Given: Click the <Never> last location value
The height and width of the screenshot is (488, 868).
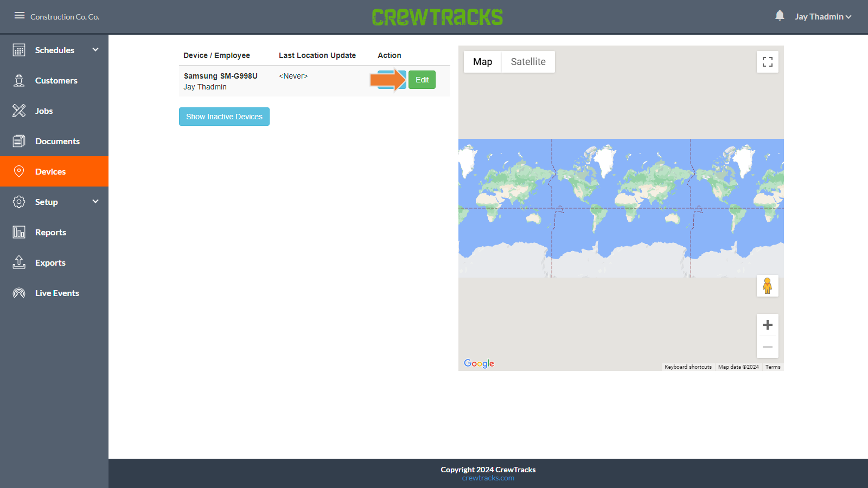Looking at the screenshot, I should point(293,76).
